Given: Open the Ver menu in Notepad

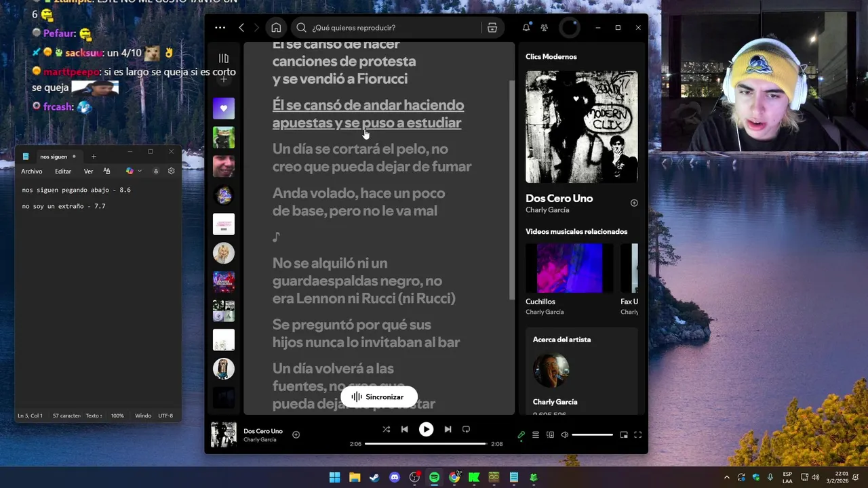Looking at the screenshot, I should click(88, 171).
